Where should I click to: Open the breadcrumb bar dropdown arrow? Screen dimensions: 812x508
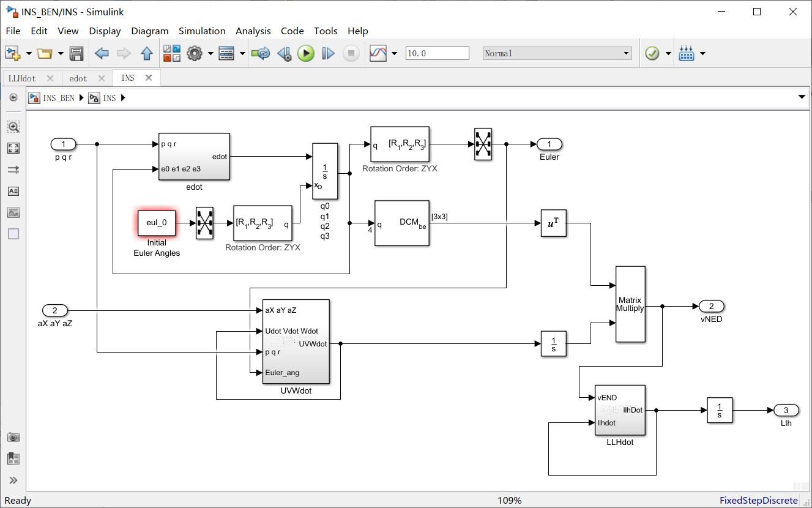pyautogui.click(x=802, y=97)
